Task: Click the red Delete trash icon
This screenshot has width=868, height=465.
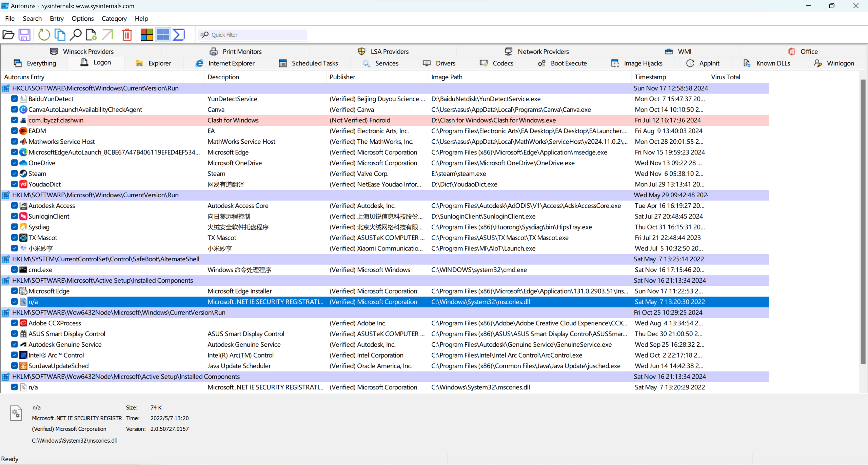Action: coord(127,35)
